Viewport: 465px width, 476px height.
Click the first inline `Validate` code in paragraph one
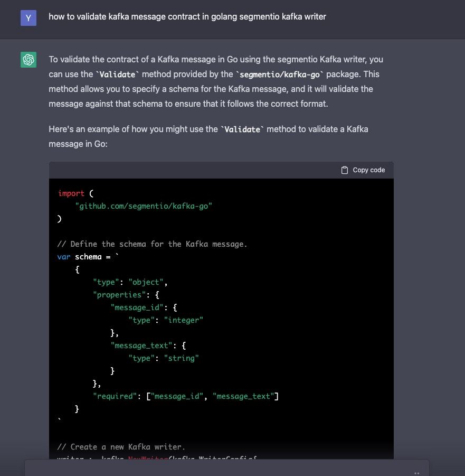coord(117,74)
